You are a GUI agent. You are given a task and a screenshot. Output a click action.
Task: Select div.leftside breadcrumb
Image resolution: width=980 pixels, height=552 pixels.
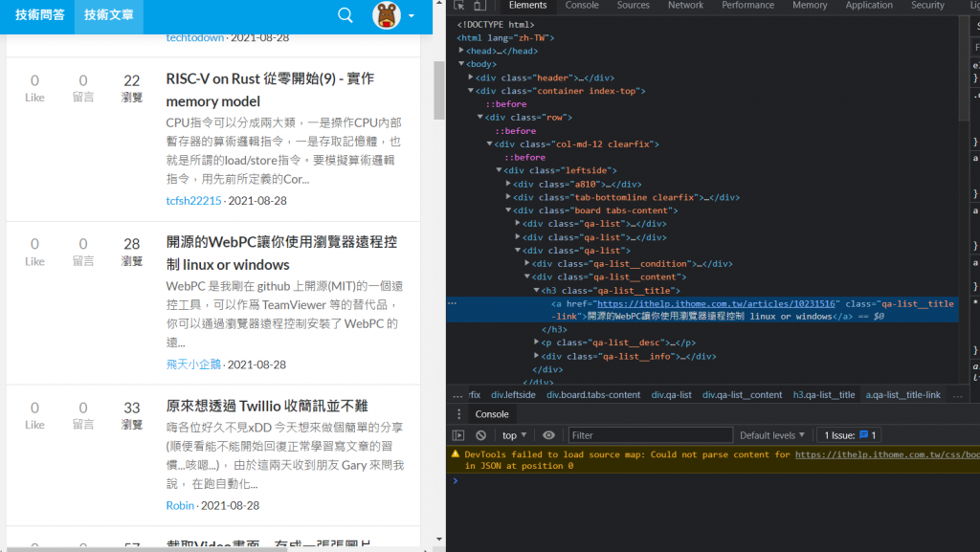tap(513, 395)
